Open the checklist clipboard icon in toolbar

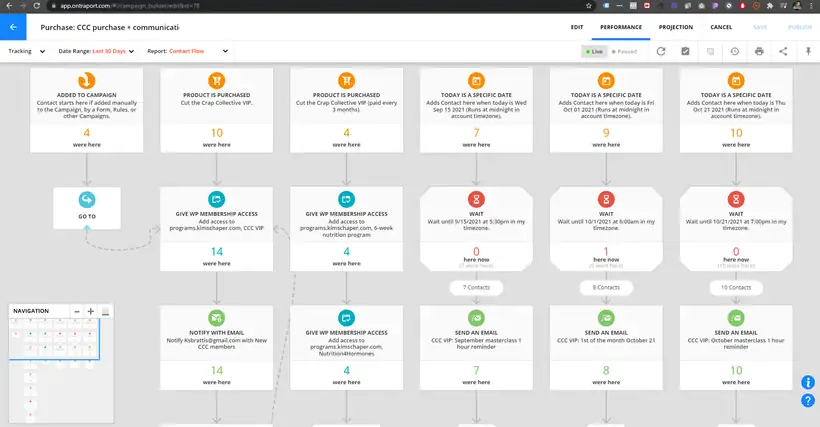coord(685,51)
